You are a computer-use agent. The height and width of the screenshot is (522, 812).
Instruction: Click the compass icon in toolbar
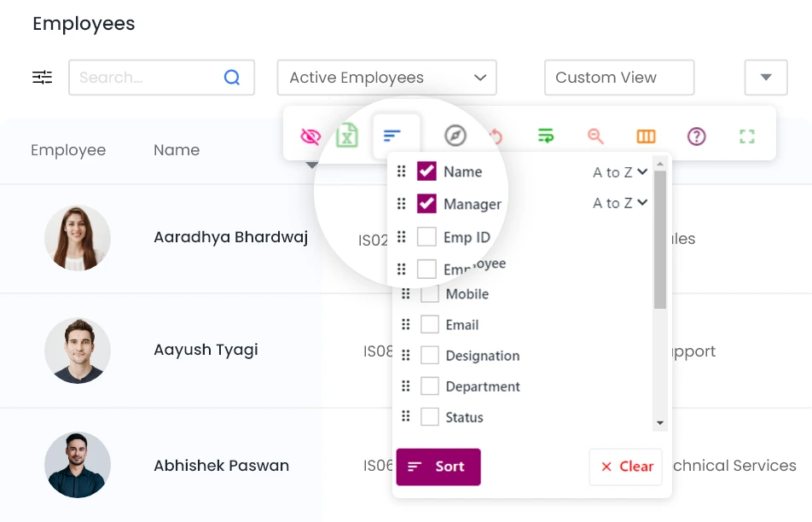click(x=455, y=136)
